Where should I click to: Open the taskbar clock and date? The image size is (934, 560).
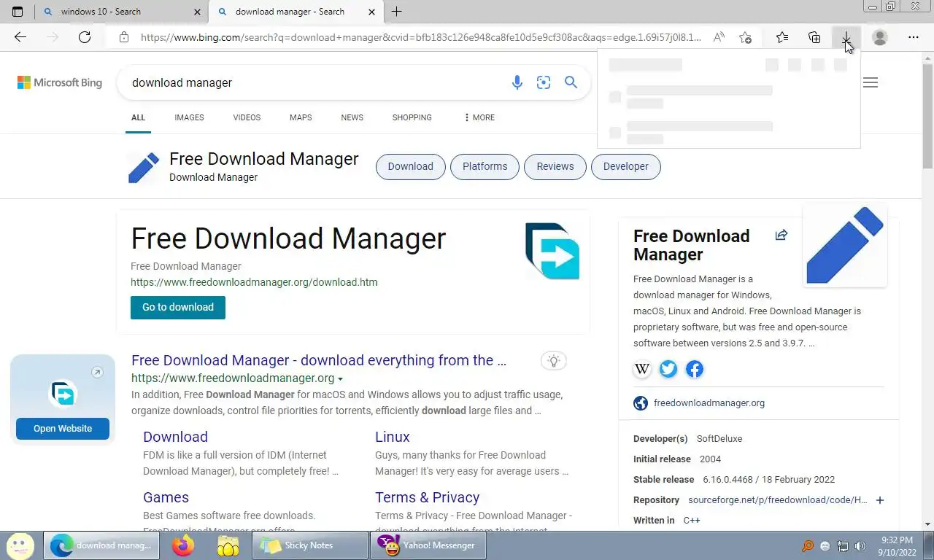pyautogui.click(x=897, y=545)
